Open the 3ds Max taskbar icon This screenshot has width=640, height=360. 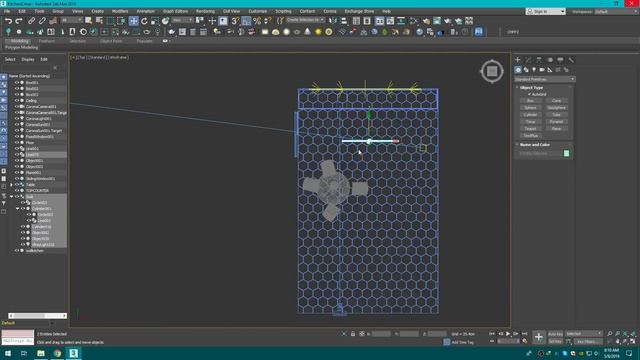(73, 353)
